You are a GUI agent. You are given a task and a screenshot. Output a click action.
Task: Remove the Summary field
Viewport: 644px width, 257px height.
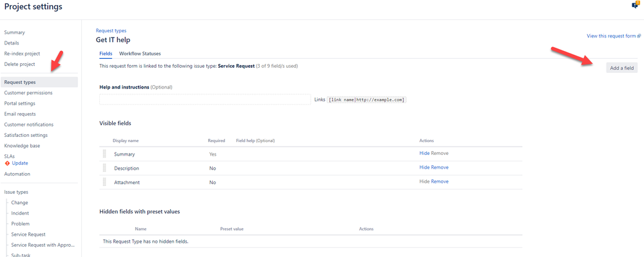click(440, 153)
